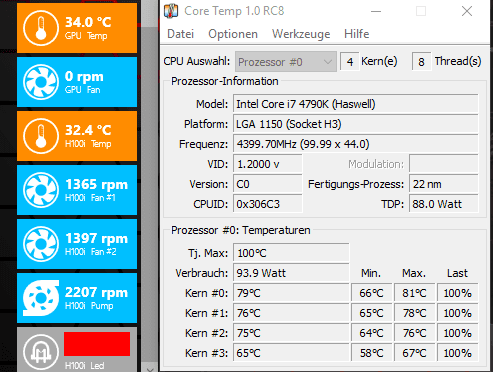Viewport: 493px width, 372px height.
Task: Click Kern #0 current temperature 79°C
Action: click(291, 293)
